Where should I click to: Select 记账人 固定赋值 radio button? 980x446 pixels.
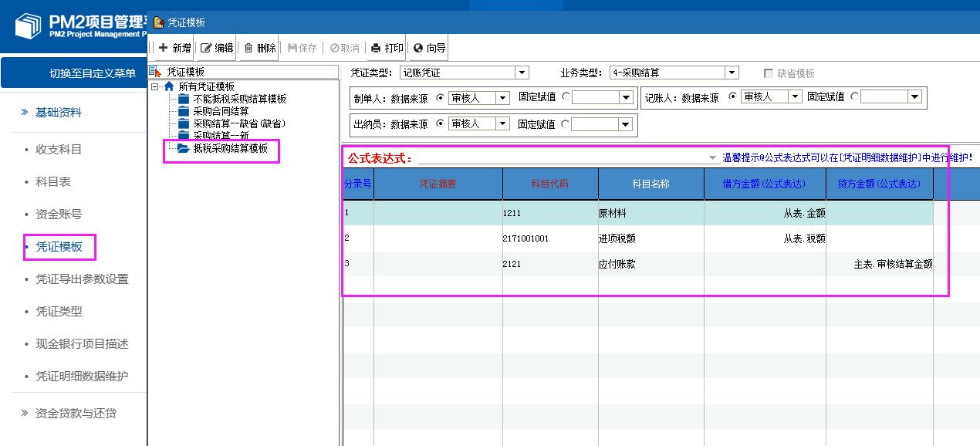click(854, 97)
